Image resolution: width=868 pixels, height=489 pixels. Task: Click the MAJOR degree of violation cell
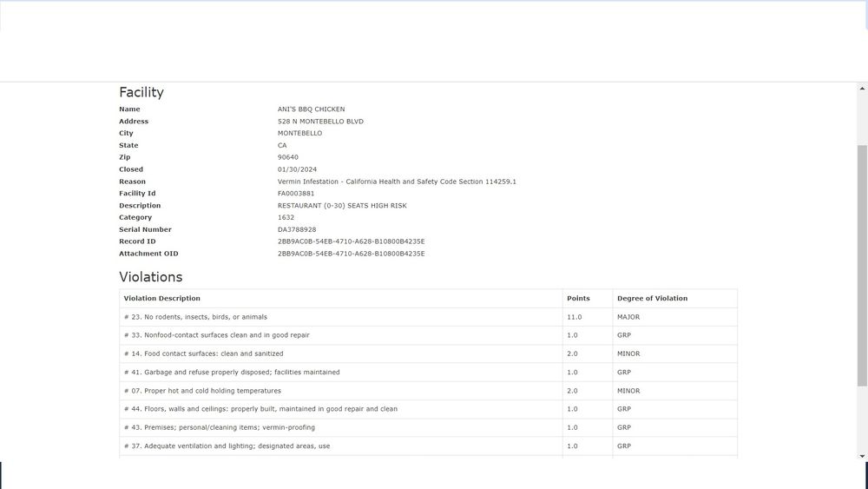[628, 317]
